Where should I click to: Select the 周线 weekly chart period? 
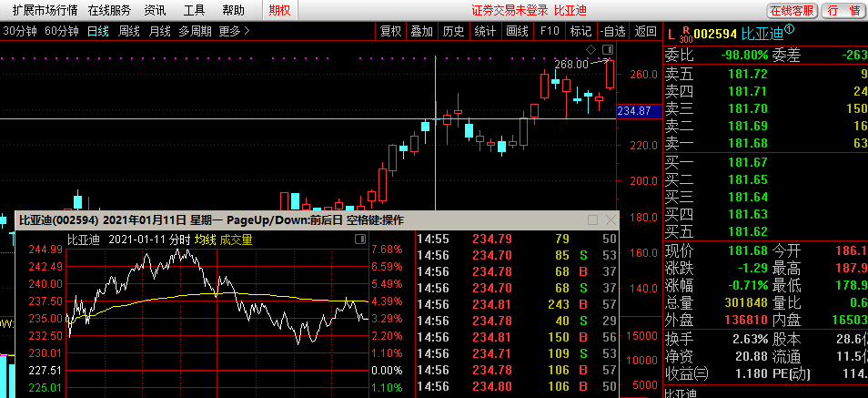click(x=128, y=31)
